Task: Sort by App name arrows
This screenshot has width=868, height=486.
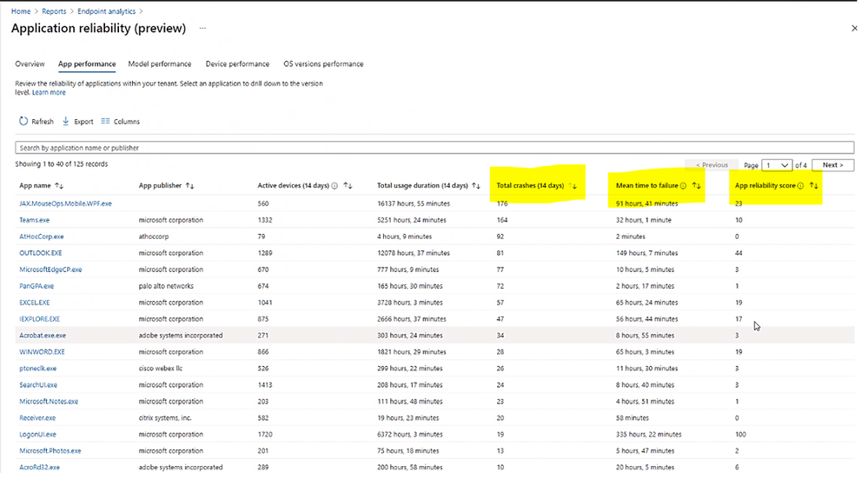Action: (x=59, y=186)
